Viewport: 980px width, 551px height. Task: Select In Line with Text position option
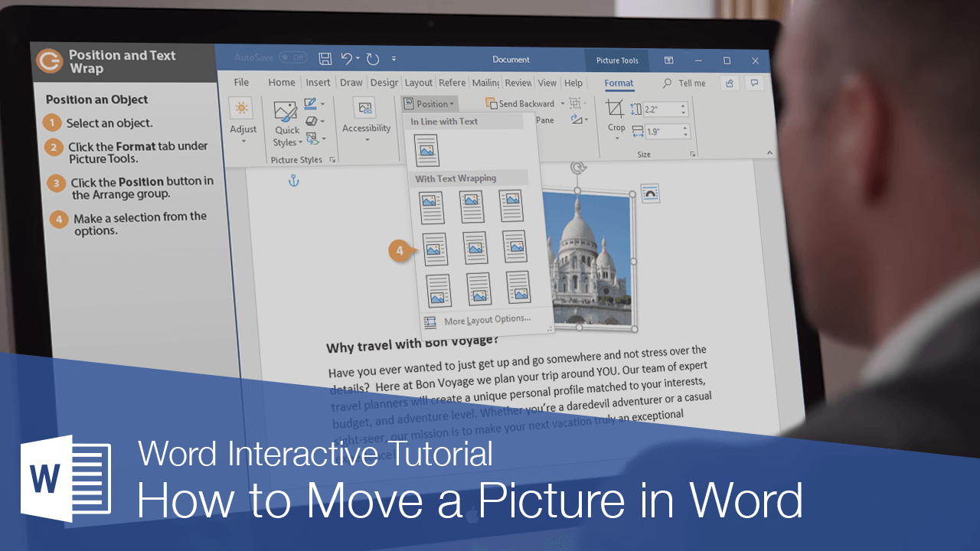[426, 149]
